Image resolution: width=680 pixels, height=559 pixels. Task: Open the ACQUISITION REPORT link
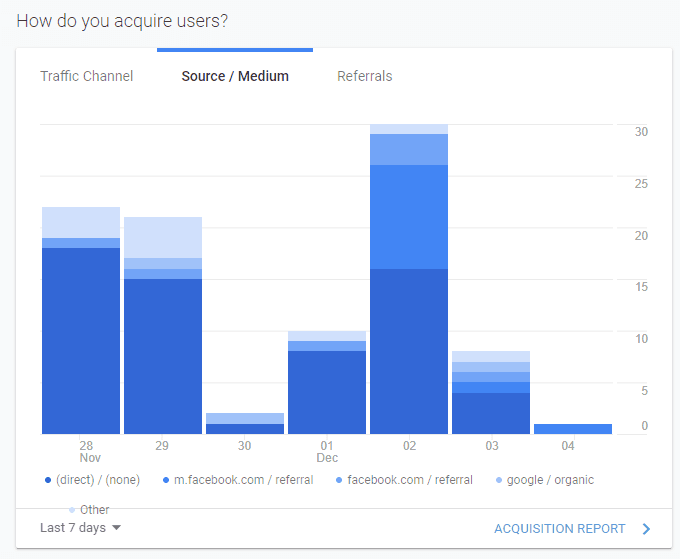tap(559, 529)
